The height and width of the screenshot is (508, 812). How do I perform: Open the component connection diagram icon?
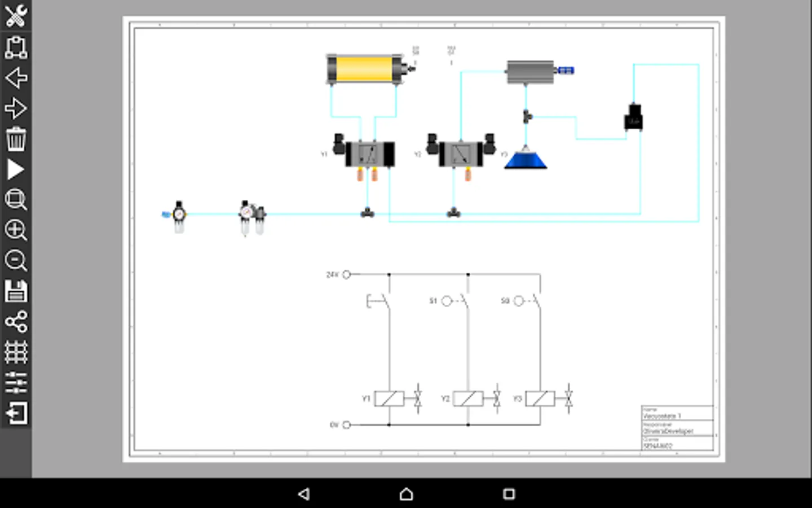[x=16, y=47]
